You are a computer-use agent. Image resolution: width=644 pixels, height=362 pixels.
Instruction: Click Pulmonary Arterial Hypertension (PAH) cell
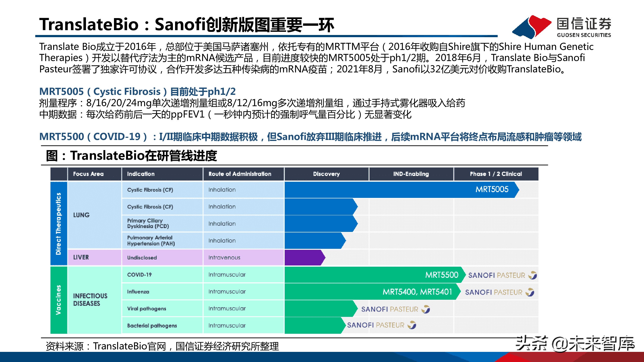162,240
